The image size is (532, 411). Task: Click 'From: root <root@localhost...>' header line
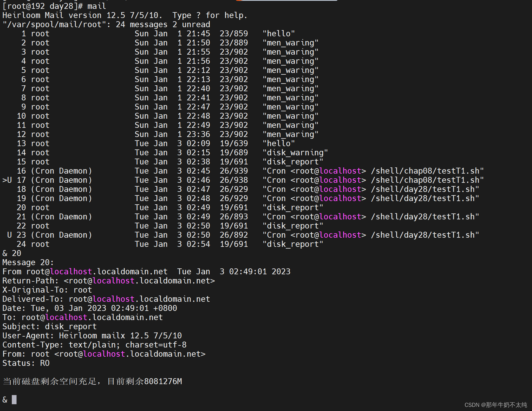(104, 354)
